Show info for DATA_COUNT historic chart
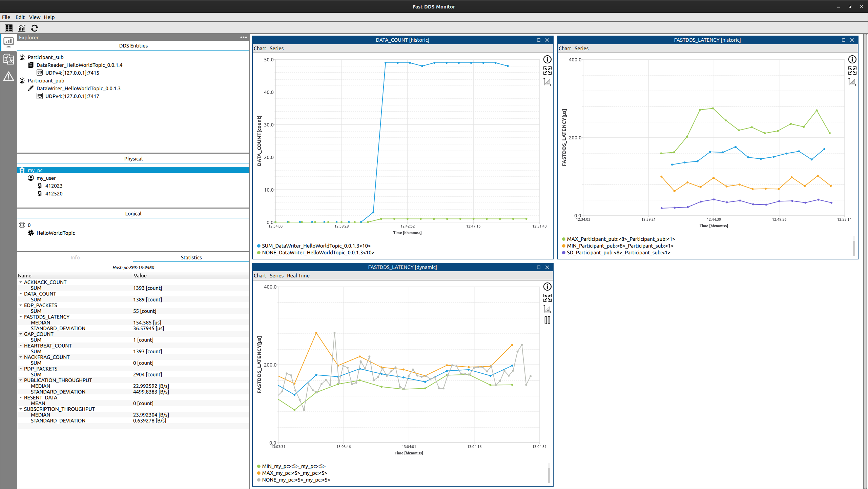The height and width of the screenshot is (489, 868). (x=547, y=59)
